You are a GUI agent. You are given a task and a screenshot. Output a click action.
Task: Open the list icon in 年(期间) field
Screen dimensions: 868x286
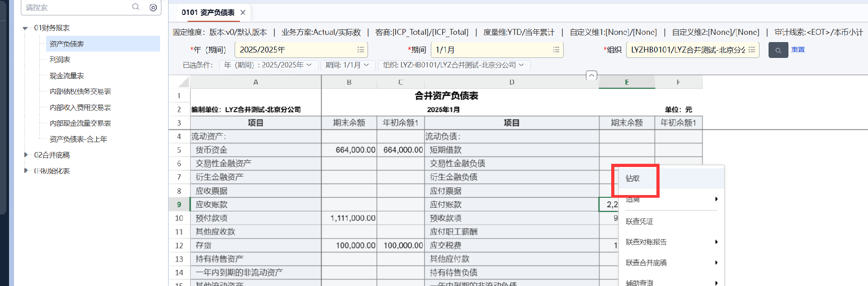click(360, 50)
